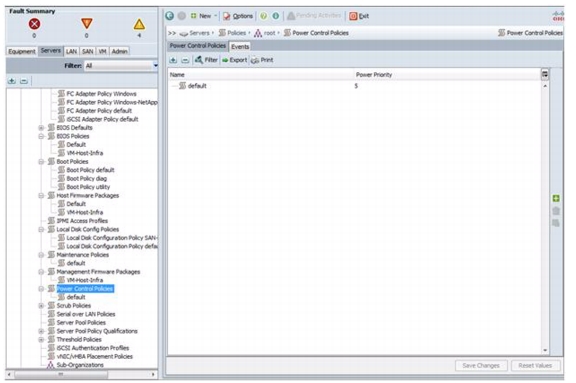Viewport: 576px width, 383px height.
Task: Click the green add icon on right edge
Action: [x=556, y=198]
